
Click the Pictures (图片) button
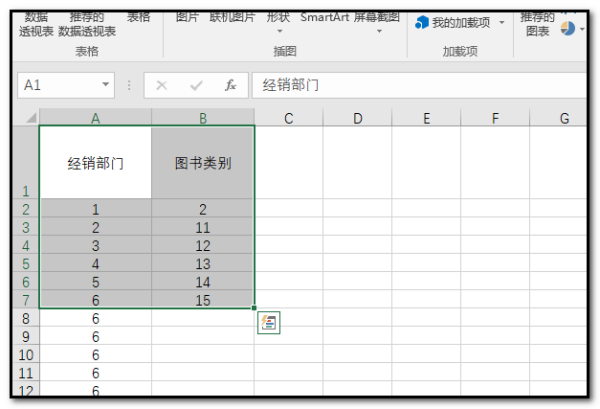pos(187,18)
